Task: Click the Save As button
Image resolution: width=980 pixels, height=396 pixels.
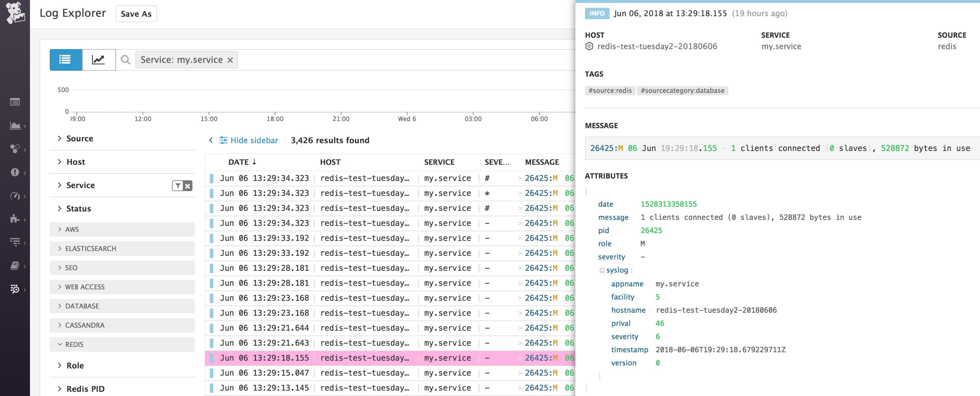Action: (x=136, y=14)
